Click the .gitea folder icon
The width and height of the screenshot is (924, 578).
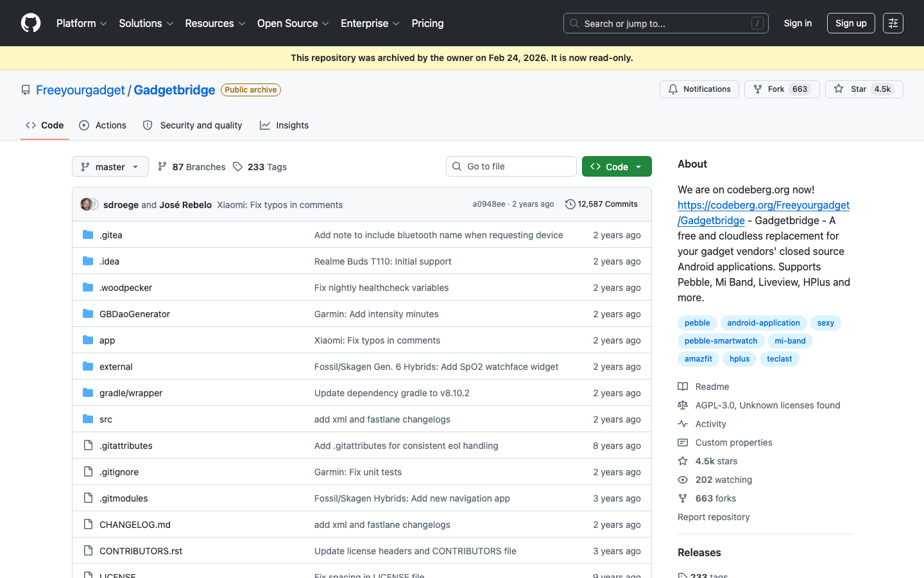pos(88,235)
